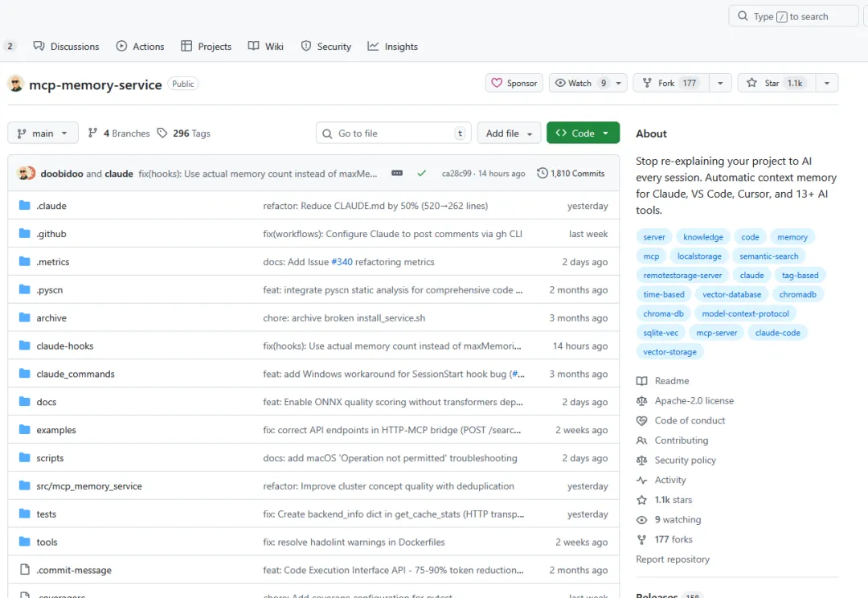Screen dimensions: 868x598
Task: Open the Insights tab
Action: tap(392, 47)
